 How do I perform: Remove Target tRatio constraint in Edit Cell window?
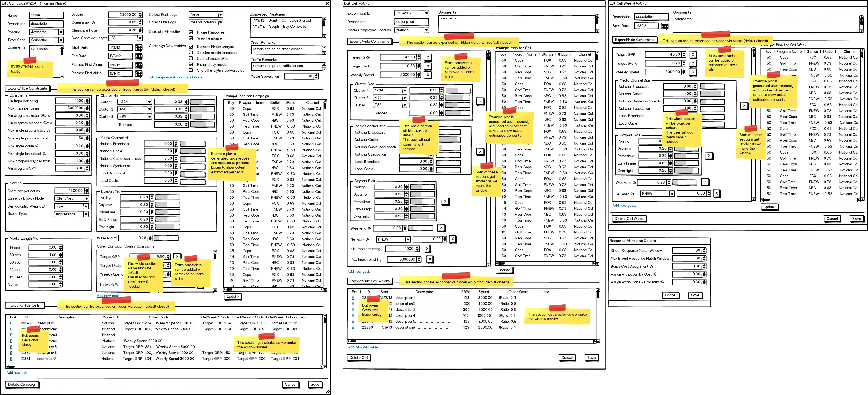pos(428,66)
